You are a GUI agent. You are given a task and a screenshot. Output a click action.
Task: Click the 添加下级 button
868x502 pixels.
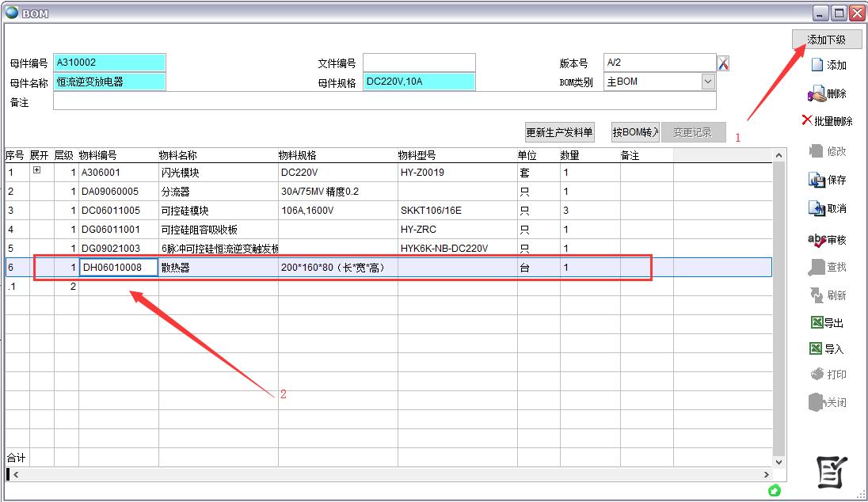point(826,40)
